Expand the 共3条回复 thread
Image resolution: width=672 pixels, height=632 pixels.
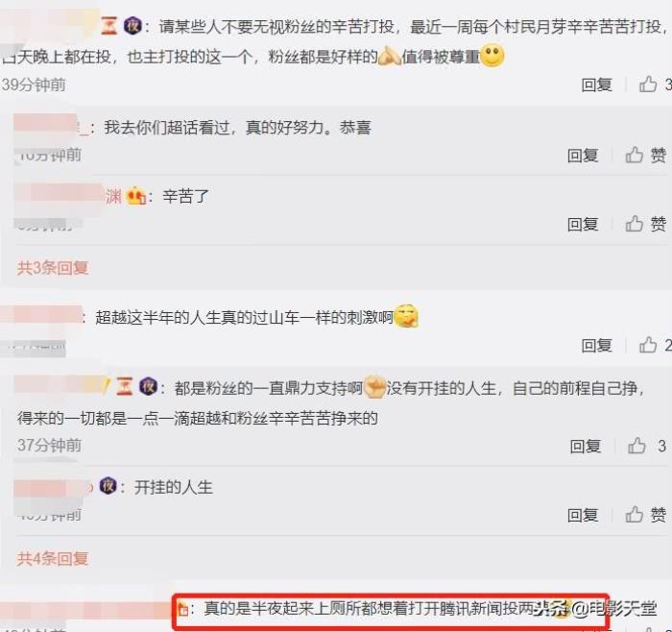(53, 268)
